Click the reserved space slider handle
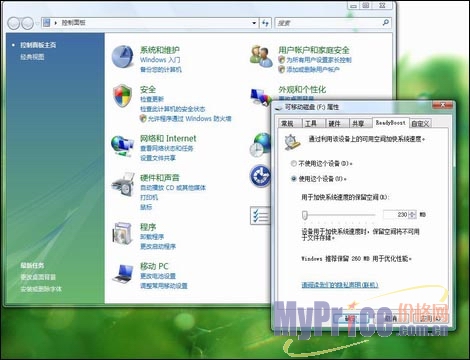Screen dimensions: 470x360 pos(305,215)
